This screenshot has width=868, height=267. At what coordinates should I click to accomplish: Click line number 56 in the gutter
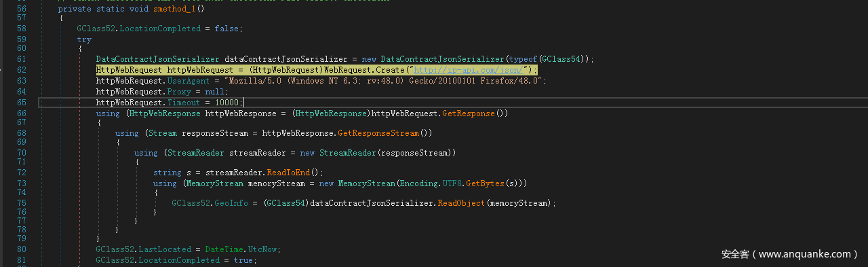[21, 9]
